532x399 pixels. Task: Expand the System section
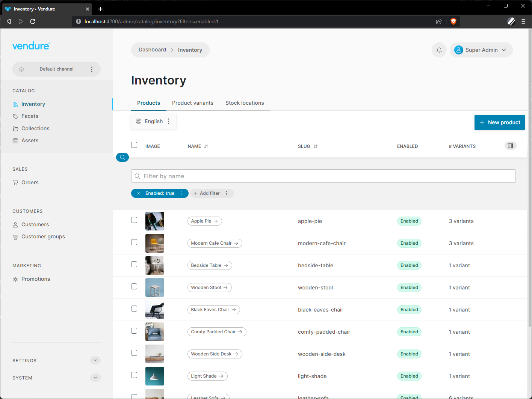coord(95,378)
